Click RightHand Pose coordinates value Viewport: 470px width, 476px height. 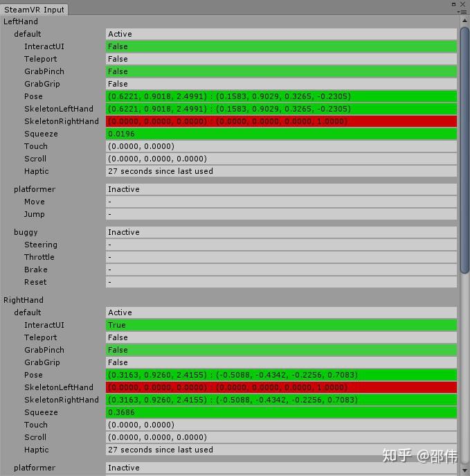coord(281,375)
